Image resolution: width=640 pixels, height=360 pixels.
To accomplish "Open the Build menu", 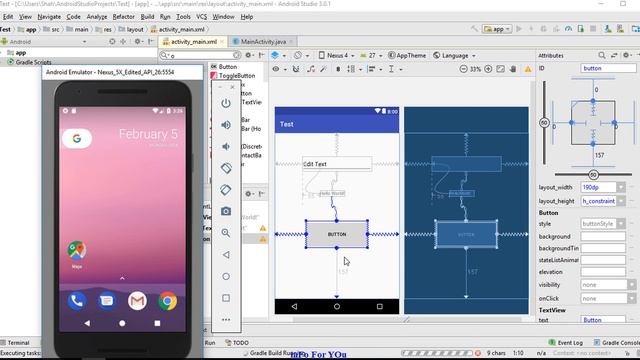I will [147, 17].
